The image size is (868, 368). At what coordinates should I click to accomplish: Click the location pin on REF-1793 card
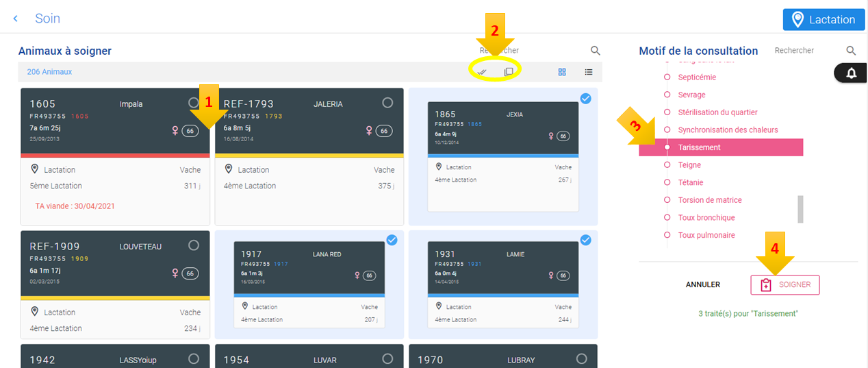click(x=229, y=169)
